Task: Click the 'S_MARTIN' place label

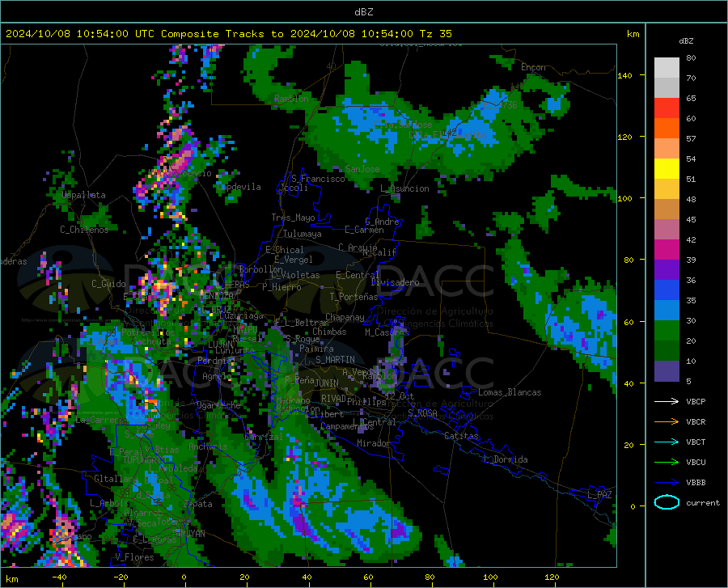Action: (x=335, y=360)
